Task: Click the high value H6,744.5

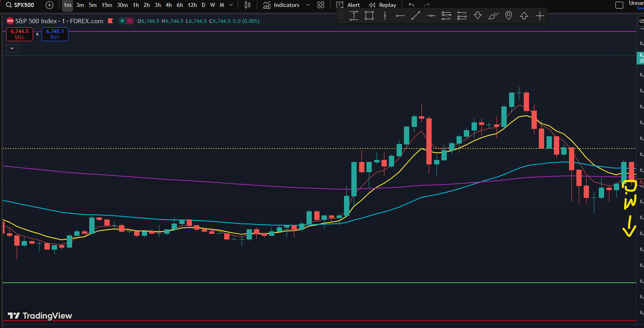Action: pos(172,21)
